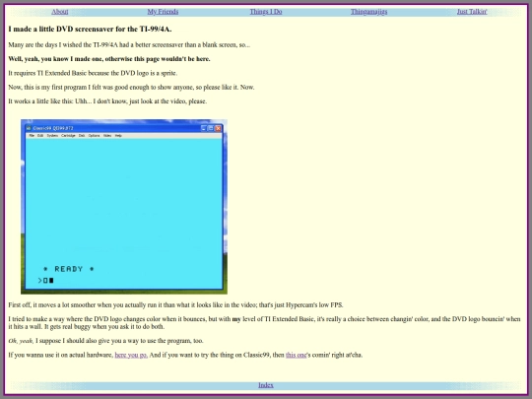Click the sentence 'It requires TI Extended Basic'
The width and height of the screenshot is (532, 399).
(x=93, y=73)
